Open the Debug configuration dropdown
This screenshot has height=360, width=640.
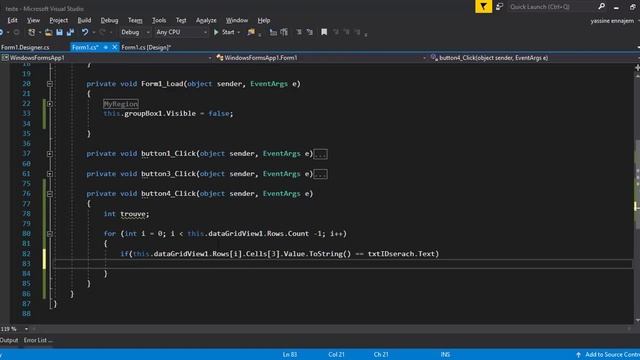(135, 32)
